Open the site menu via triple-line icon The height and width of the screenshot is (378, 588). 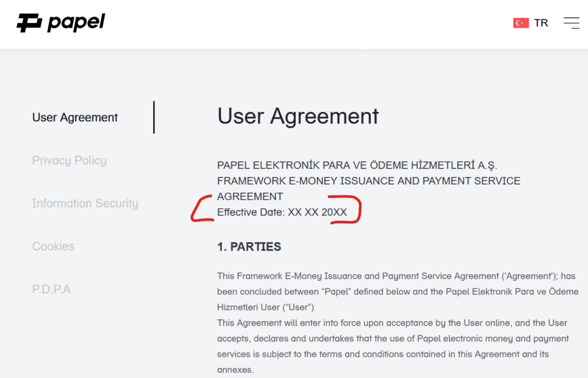click(571, 22)
